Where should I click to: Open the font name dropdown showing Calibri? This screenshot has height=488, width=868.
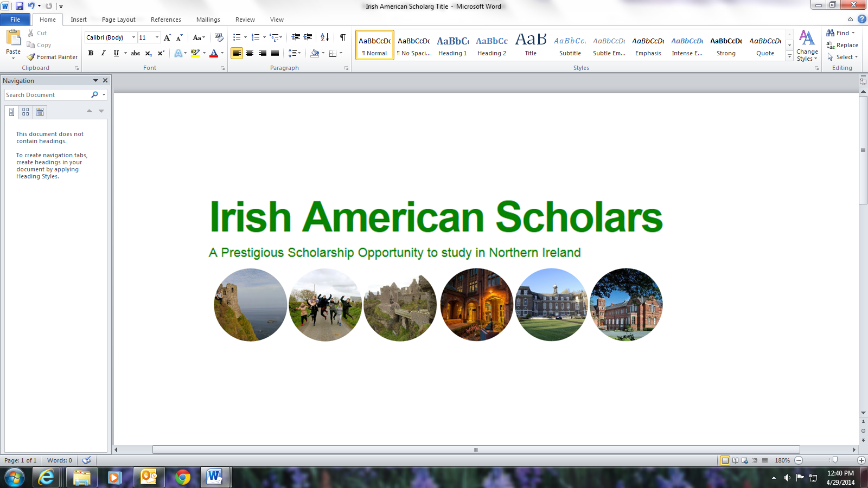[133, 37]
